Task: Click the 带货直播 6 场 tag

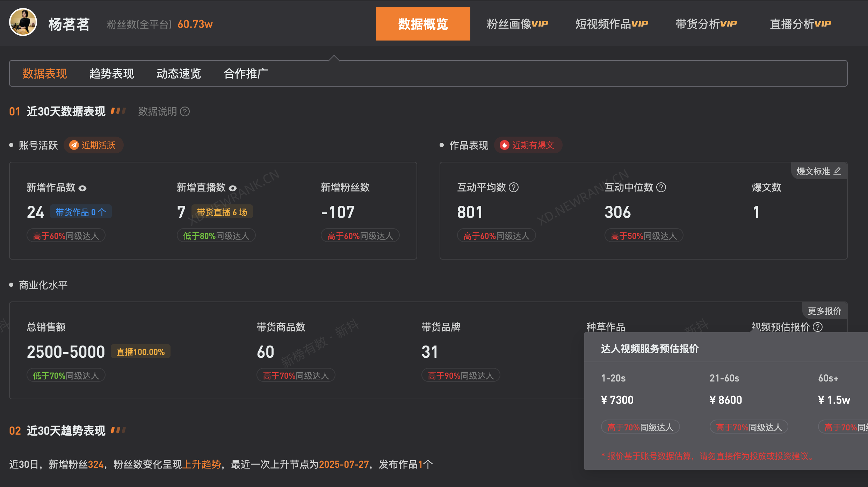Action: click(x=222, y=212)
